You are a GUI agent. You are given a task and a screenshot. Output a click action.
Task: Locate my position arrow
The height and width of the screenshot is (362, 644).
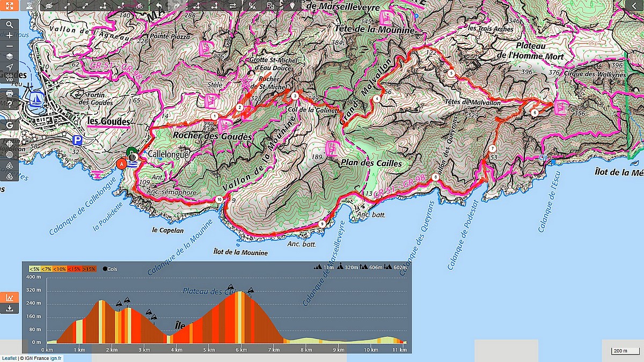coord(10,67)
